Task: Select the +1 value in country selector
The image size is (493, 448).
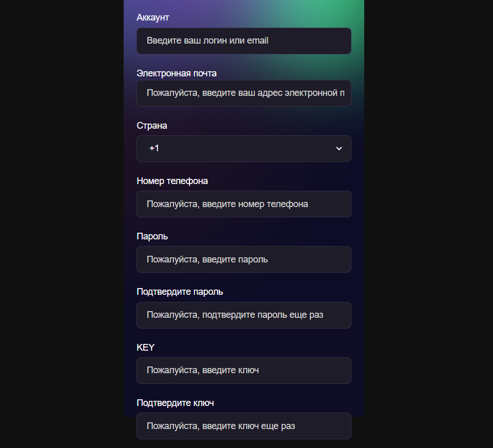Action: pos(154,149)
